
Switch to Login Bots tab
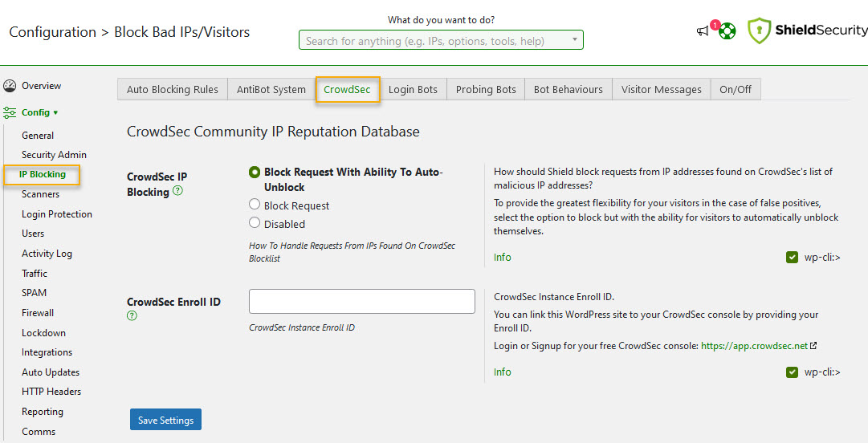[413, 90]
